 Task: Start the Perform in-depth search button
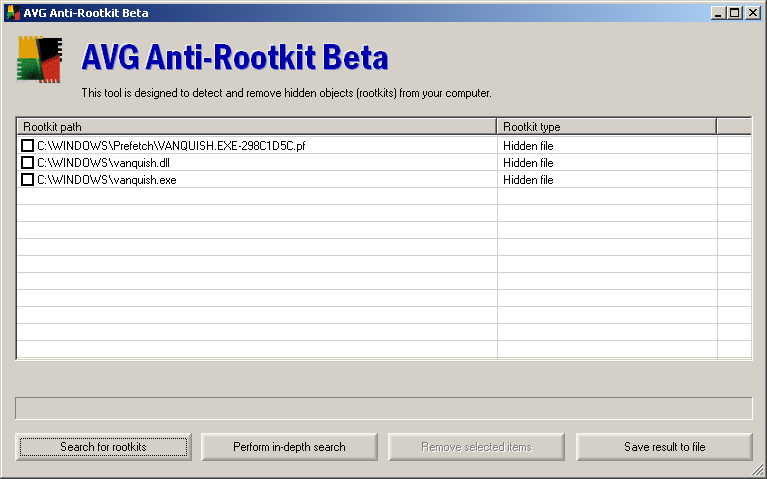289,447
